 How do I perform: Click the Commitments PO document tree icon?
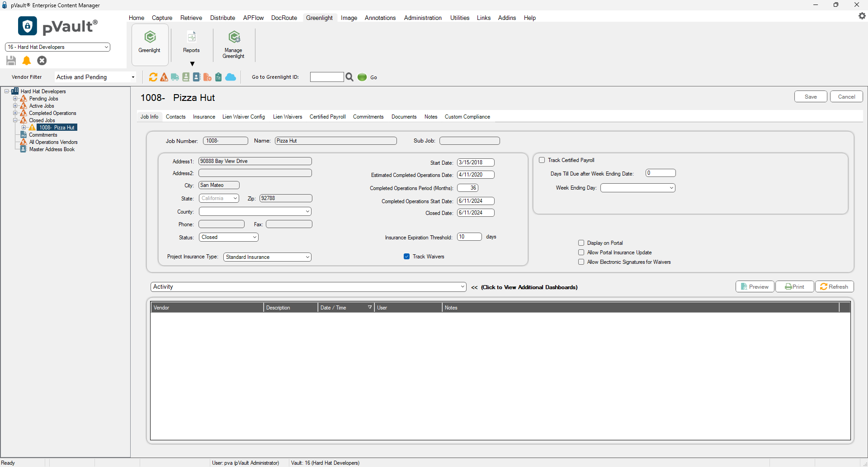[24, 134]
